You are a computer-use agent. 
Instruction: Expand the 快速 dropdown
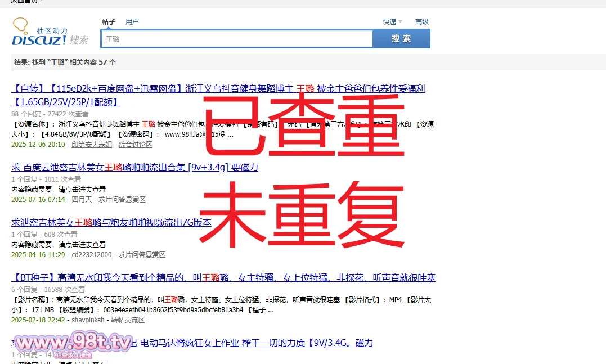click(x=392, y=22)
